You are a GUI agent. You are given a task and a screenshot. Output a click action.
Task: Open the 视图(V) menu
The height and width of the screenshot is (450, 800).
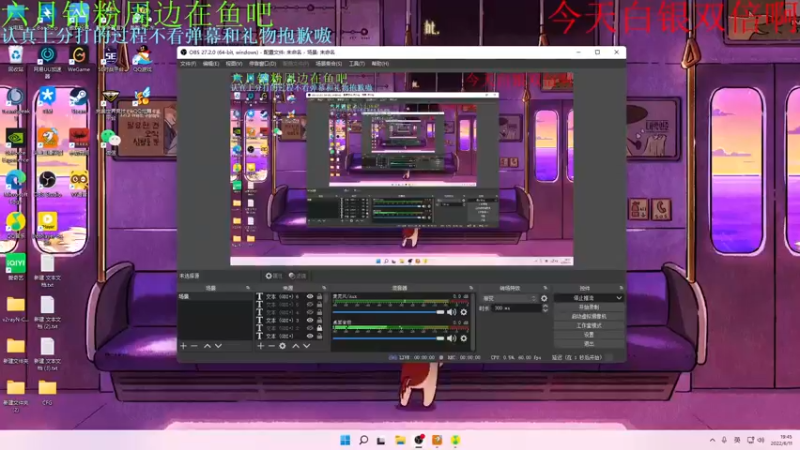click(x=234, y=64)
